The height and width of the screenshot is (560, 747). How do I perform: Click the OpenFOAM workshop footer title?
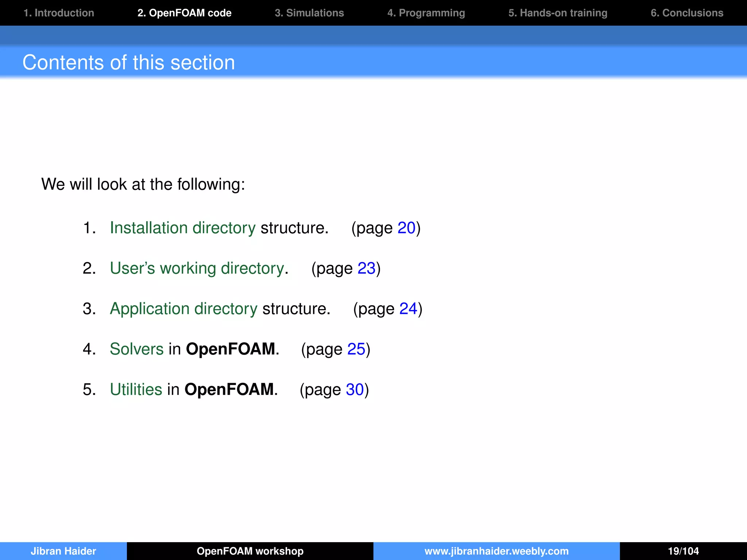(250, 551)
